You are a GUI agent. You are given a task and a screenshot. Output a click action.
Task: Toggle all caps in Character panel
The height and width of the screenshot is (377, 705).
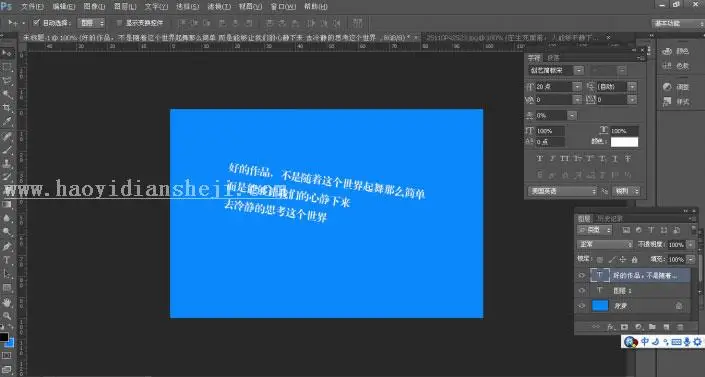pos(565,159)
